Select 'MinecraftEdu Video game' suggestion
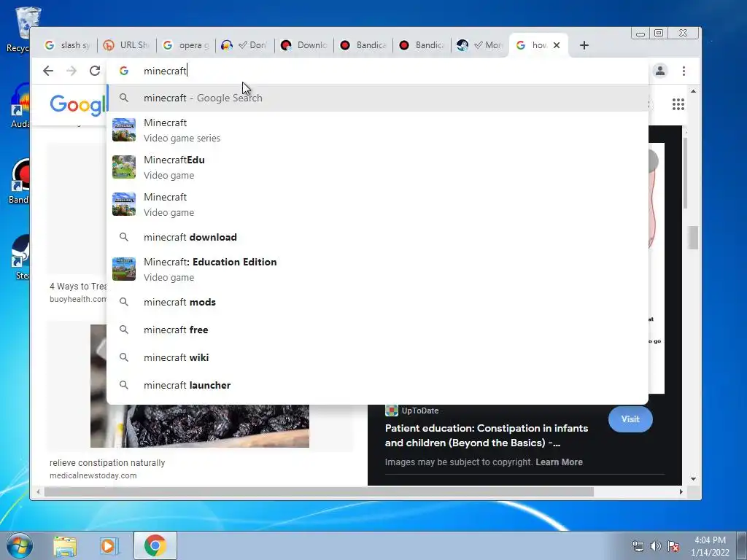 click(377, 167)
